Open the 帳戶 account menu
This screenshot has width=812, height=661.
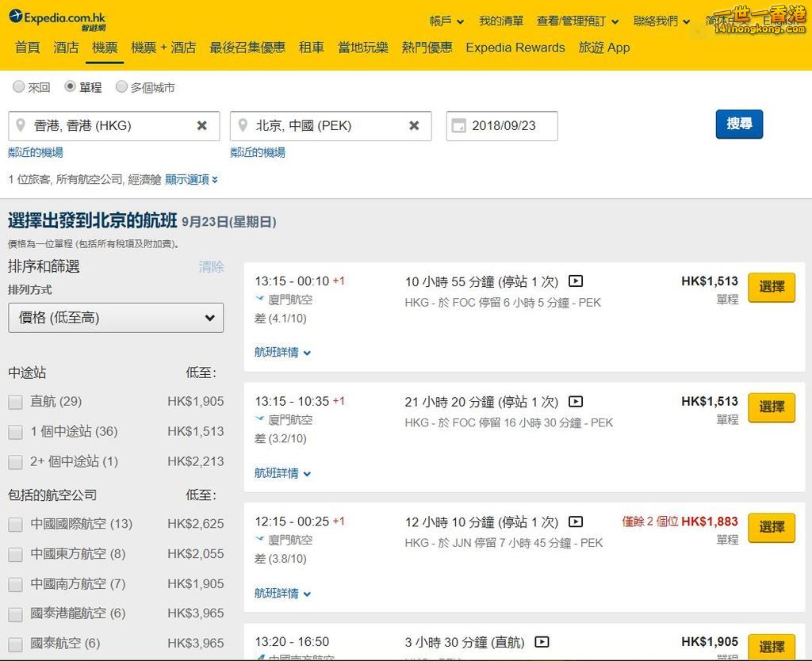[446, 21]
